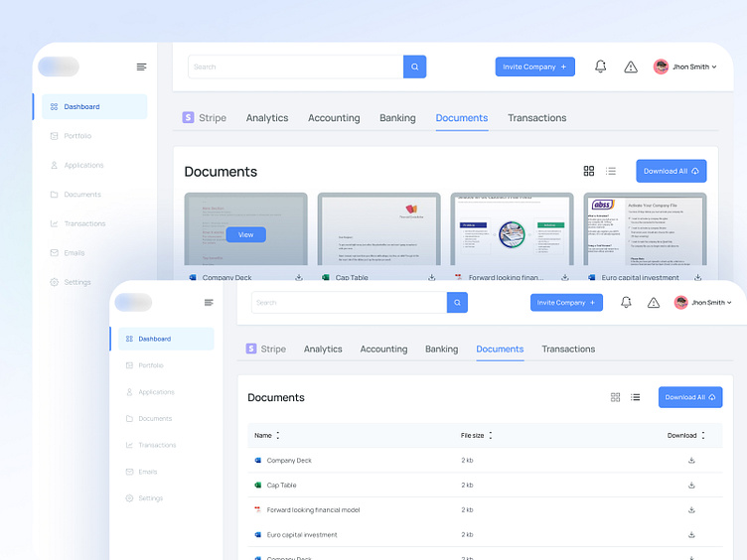The height and width of the screenshot is (560, 747).
Task: Click the warning triangle icon in back window
Action: coord(631,68)
